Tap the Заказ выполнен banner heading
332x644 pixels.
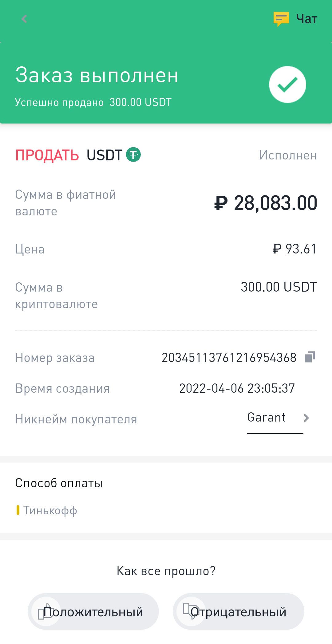97,75
